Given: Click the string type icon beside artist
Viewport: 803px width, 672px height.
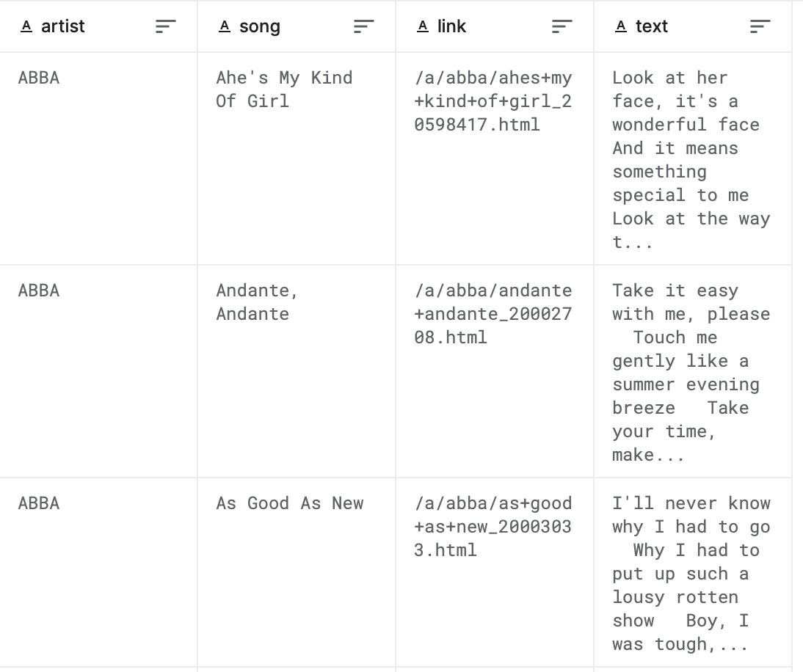Looking at the screenshot, I should click(27, 26).
